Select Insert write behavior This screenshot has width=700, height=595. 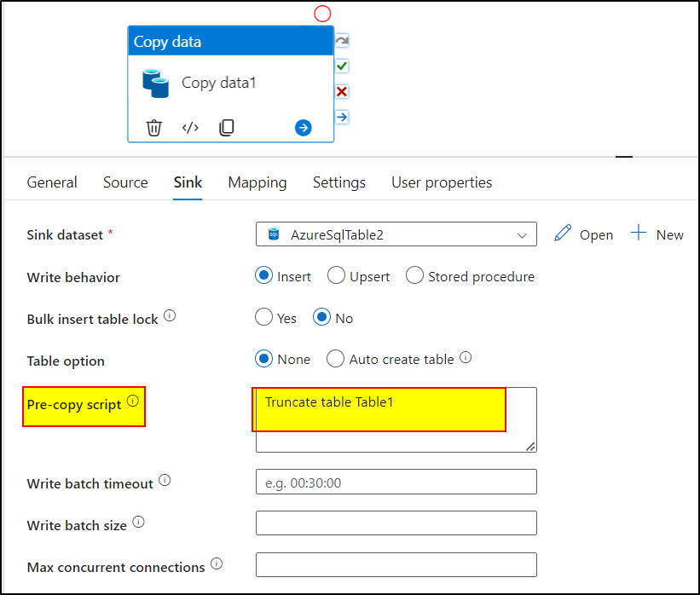pos(263,275)
